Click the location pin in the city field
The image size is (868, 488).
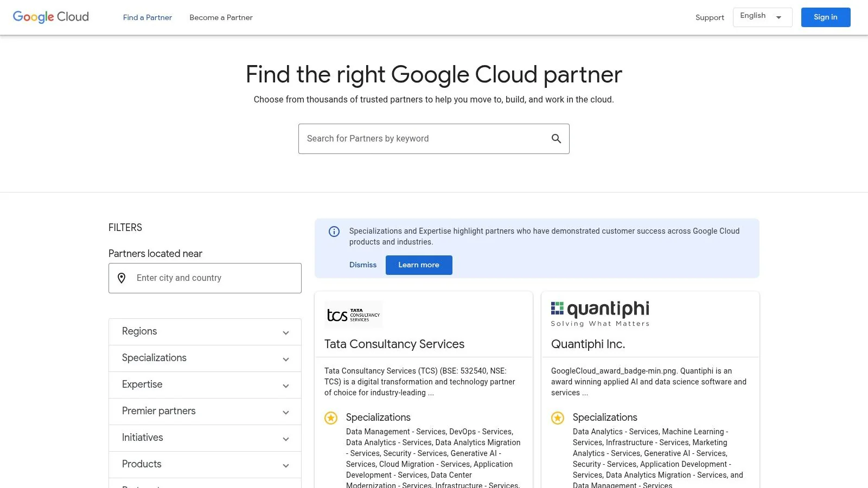pos(122,278)
